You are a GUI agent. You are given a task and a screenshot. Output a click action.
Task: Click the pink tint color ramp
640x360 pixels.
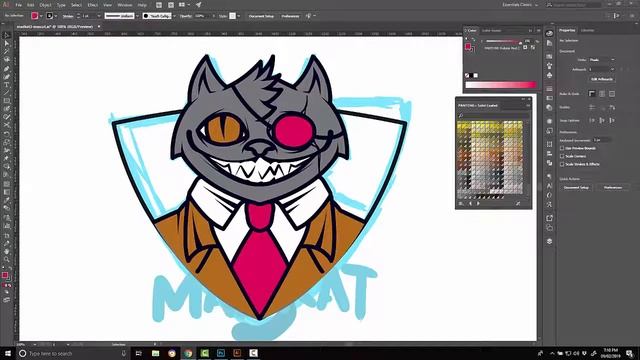click(501, 84)
